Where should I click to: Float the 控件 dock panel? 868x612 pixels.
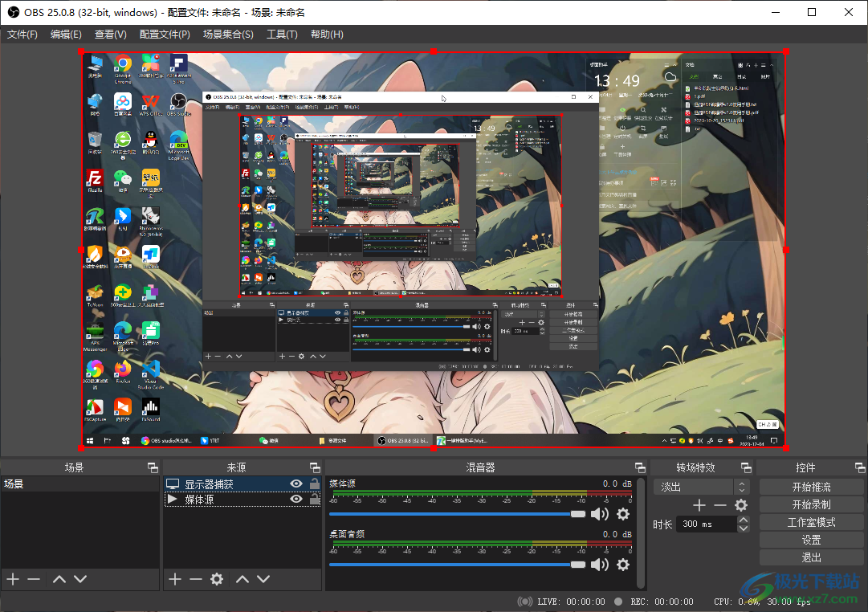(860, 467)
